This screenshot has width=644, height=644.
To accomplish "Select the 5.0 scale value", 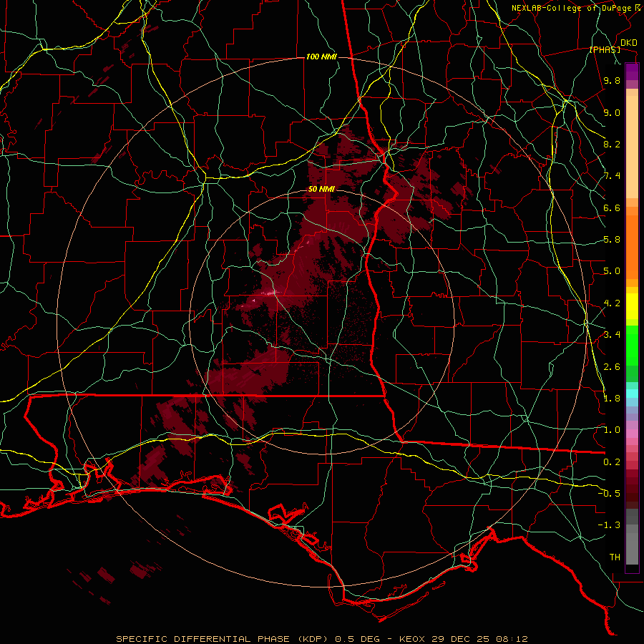I will [x=612, y=271].
